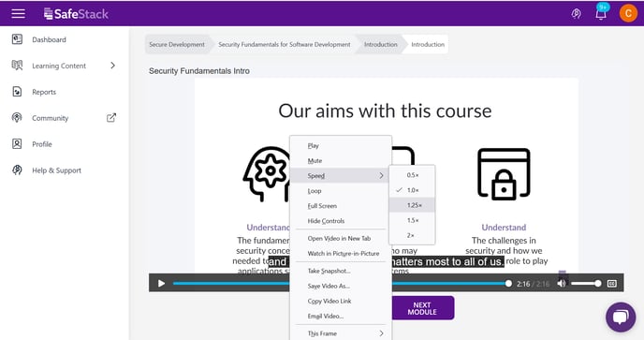Open the notifications bell
644x340 pixels.
coord(601,13)
